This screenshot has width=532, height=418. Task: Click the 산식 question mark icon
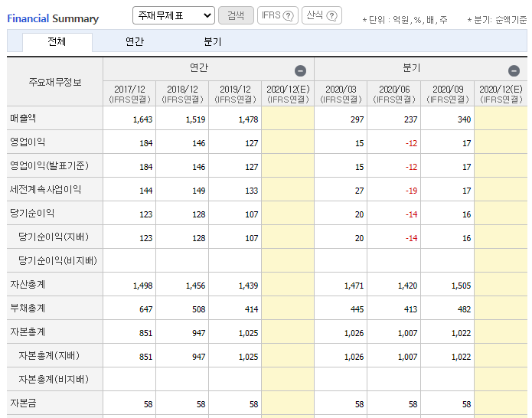(331, 15)
